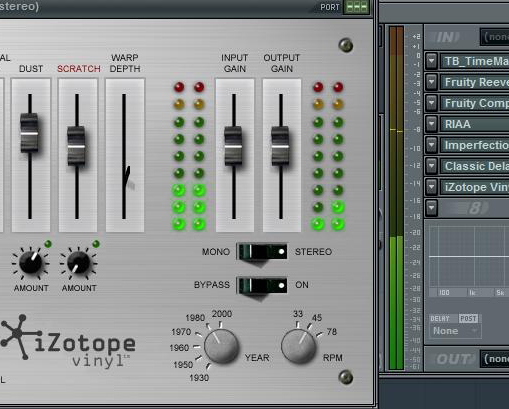Click the MONO label
Viewport: 509px width, 409px height.
(216, 252)
